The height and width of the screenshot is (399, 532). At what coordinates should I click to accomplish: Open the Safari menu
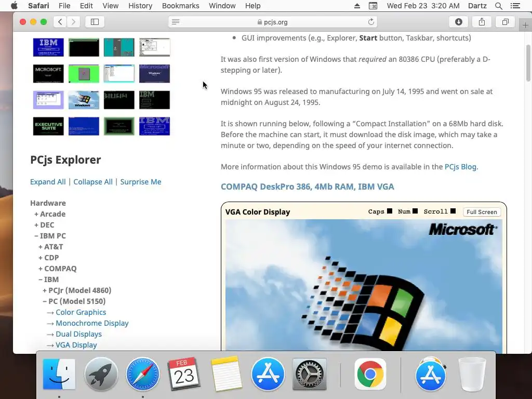coord(38,6)
